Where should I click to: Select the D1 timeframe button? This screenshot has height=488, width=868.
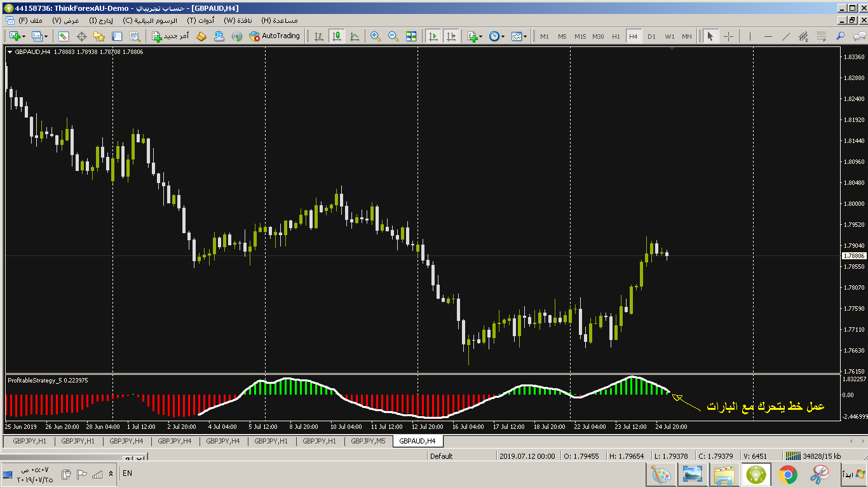click(651, 36)
